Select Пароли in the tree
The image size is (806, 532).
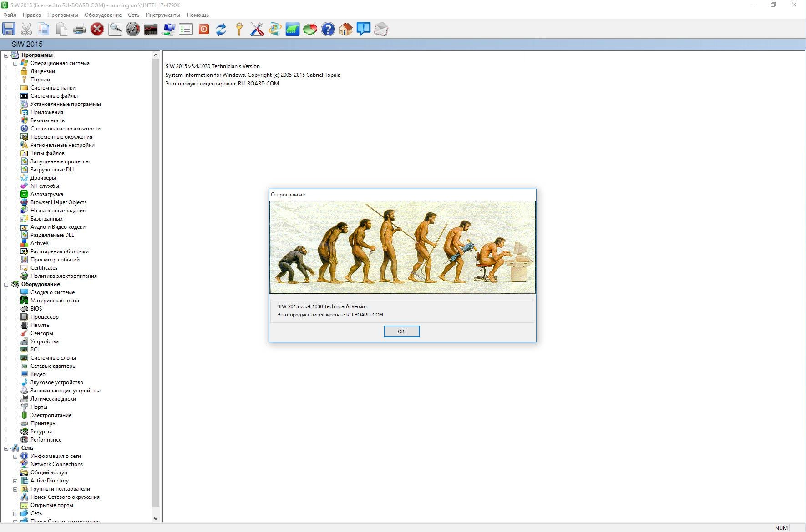(40, 80)
